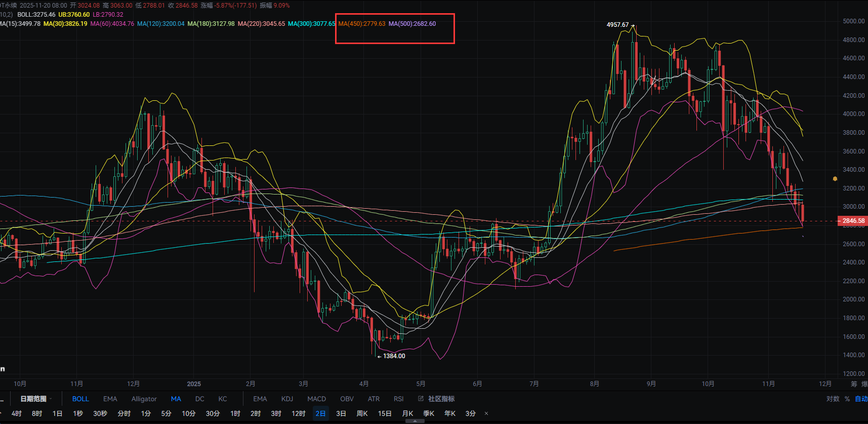Close the timeframe bar with the X icon
The image size is (868, 424).
coord(486,413)
